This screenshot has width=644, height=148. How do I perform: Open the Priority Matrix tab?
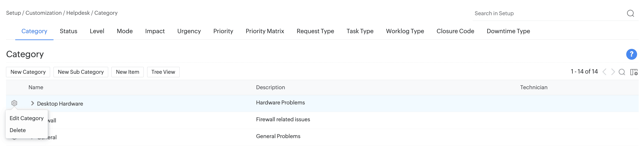tap(265, 31)
